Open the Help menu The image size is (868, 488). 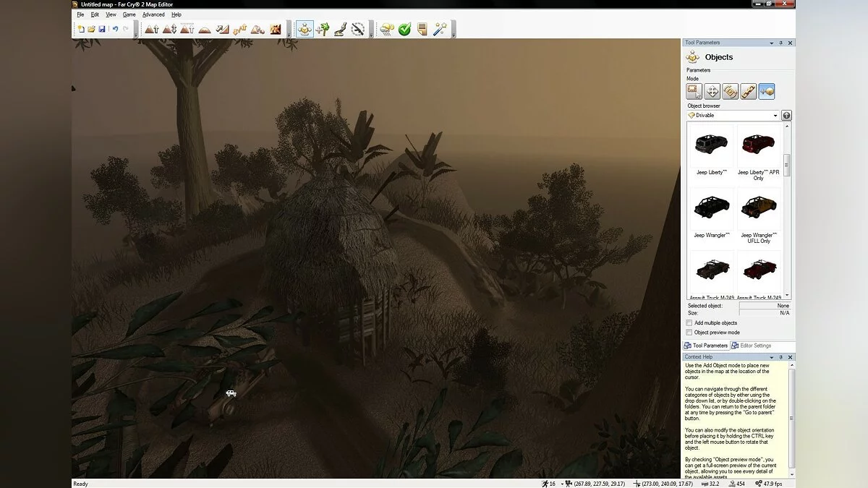pyautogui.click(x=176, y=14)
